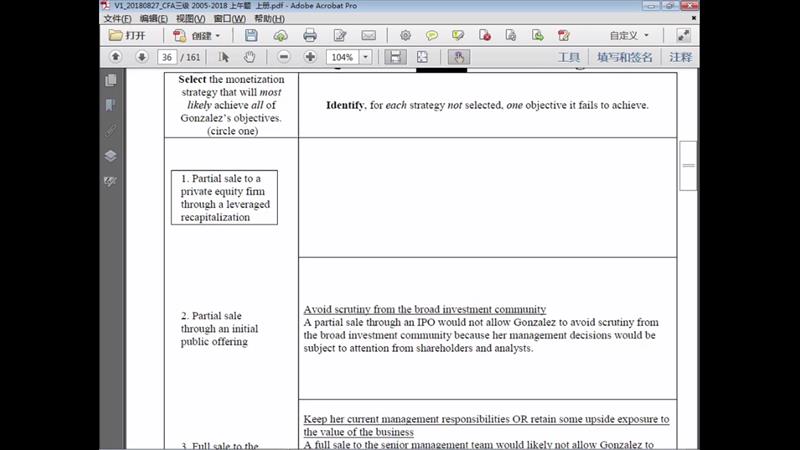Screen dimensions: 800x450
Task: Add a sticky note comment bubble
Action: (432, 35)
